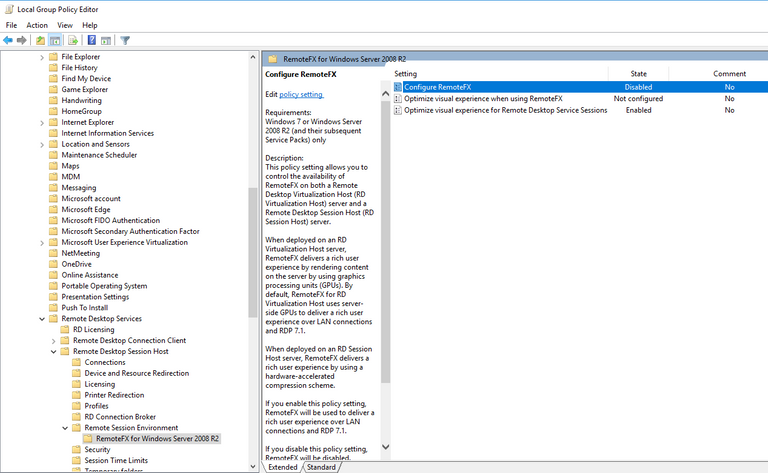Viewport: 768px width, 473px height.
Task: Select Optimize visual experience when using RemoteFX
Action: tap(483, 99)
